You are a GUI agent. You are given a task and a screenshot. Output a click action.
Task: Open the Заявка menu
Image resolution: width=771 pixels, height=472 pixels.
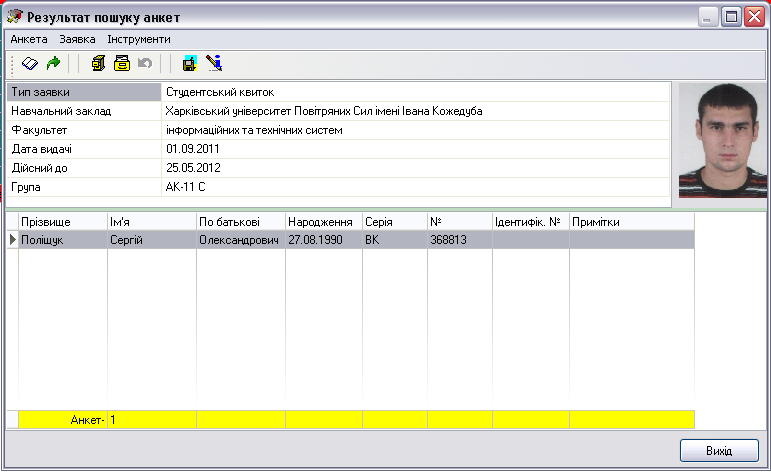click(77, 39)
